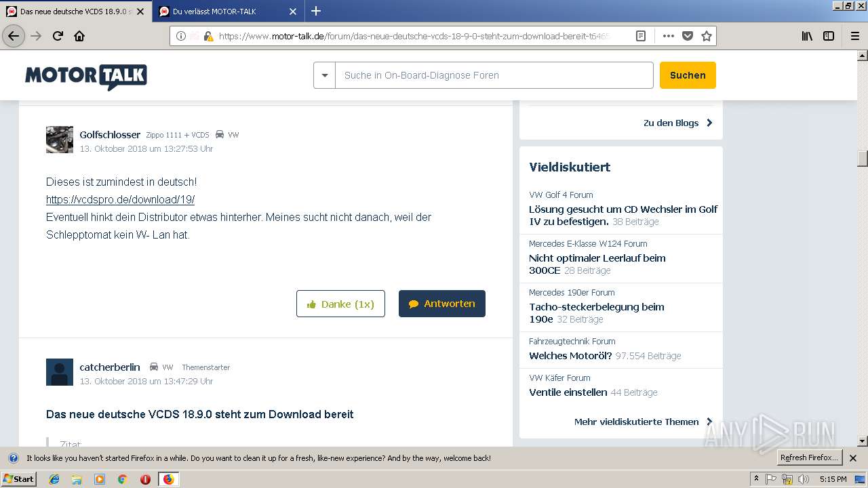Click the MOTOR TALK logo
The image size is (868, 488).
[x=86, y=77]
